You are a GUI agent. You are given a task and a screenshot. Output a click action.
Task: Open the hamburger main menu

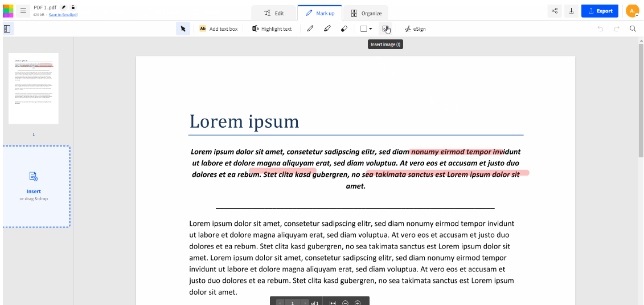click(x=23, y=11)
